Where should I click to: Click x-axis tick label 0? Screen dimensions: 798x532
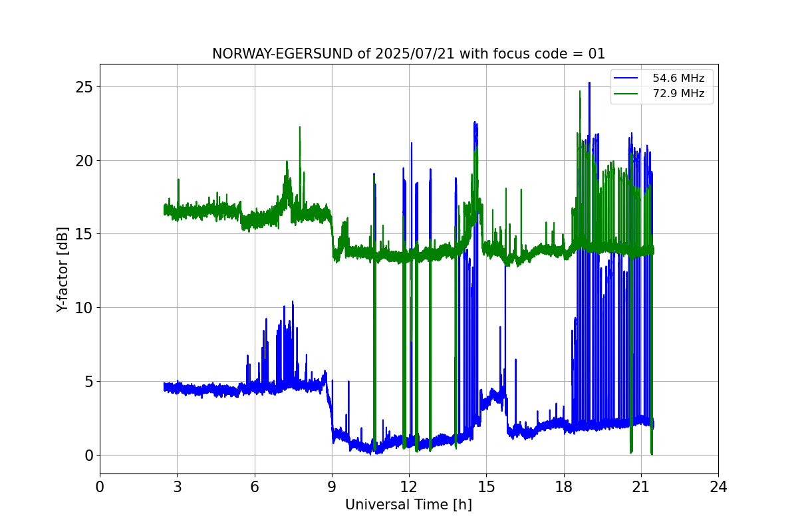click(x=100, y=486)
